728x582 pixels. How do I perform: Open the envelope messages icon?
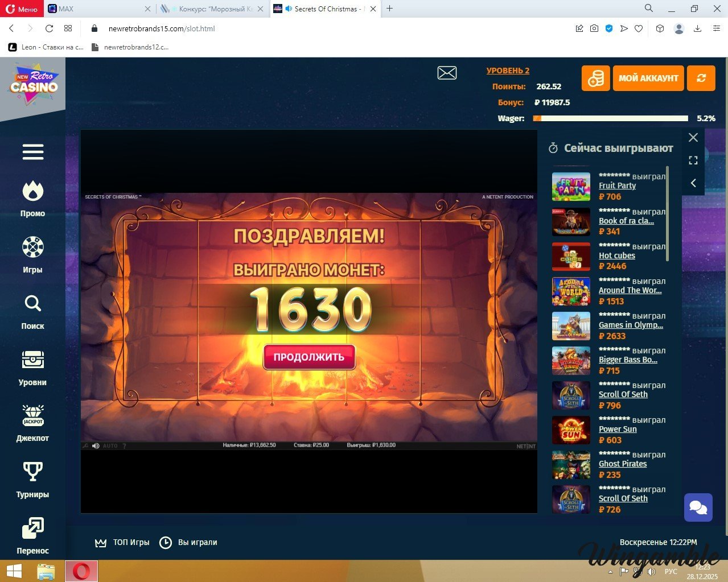coord(447,73)
